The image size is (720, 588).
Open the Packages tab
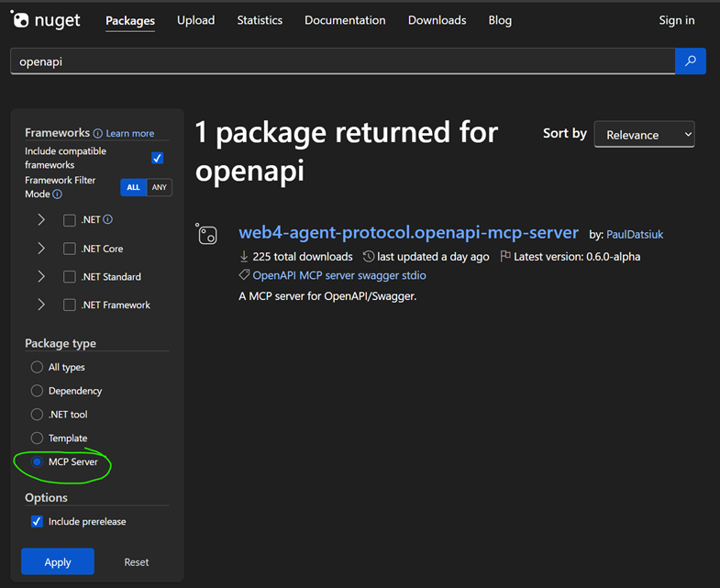pyautogui.click(x=130, y=21)
